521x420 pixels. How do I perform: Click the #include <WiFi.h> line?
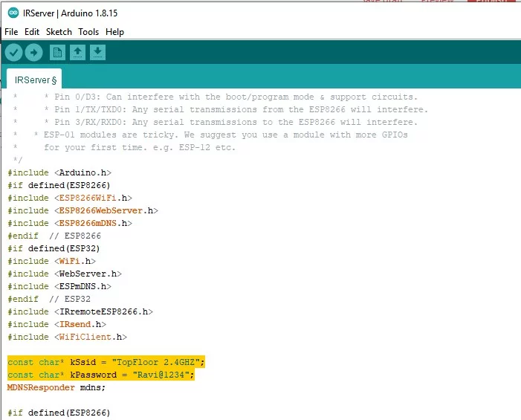[51, 261]
